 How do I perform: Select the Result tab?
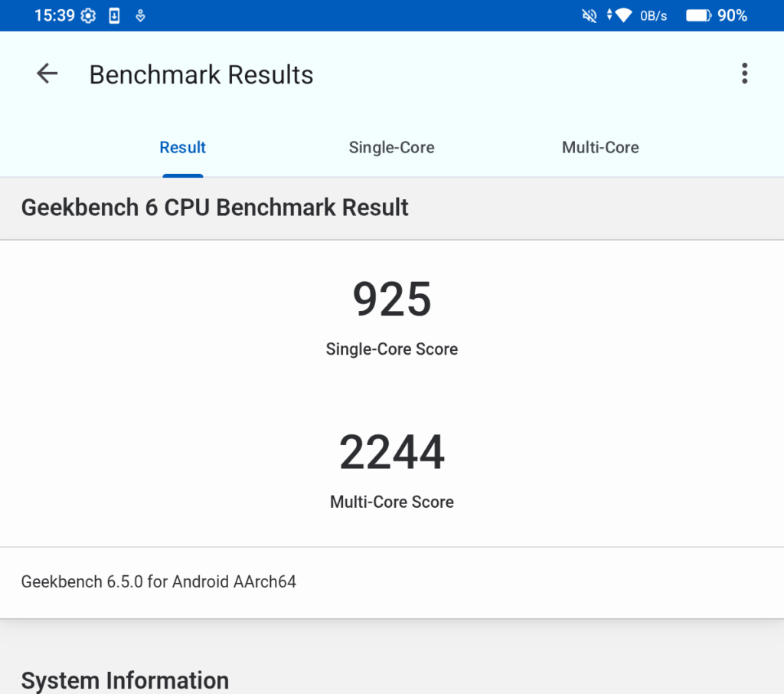[182, 148]
